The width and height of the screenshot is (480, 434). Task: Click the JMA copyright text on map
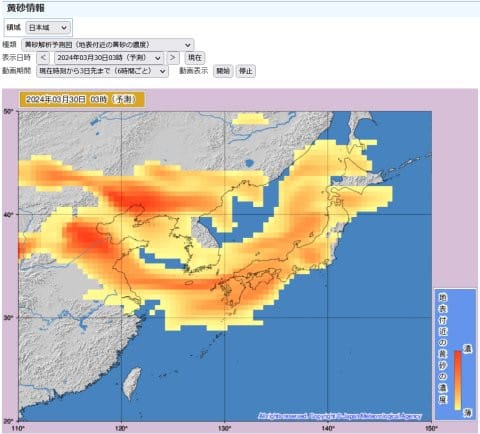340,416
